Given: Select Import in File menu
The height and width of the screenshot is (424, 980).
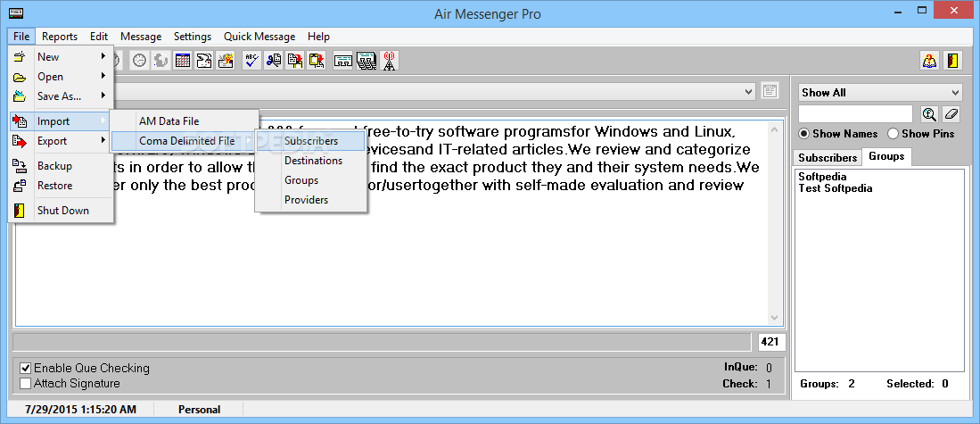Looking at the screenshot, I should coord(60,121).
